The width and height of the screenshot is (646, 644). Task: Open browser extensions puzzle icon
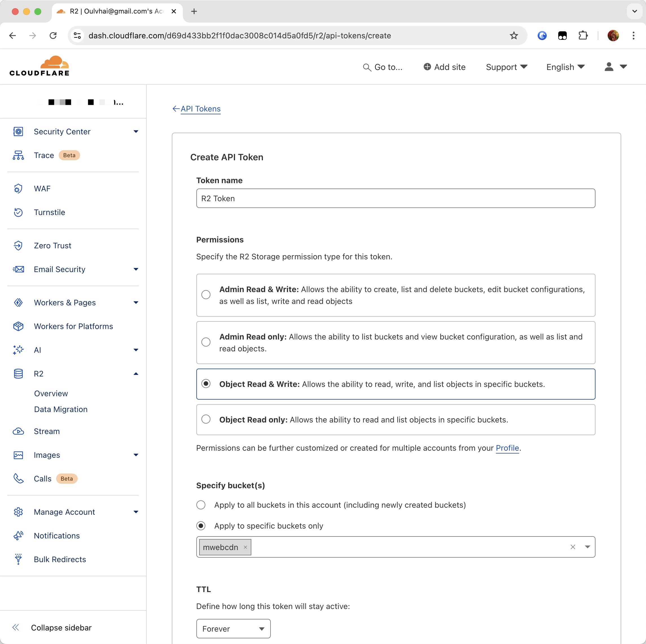coord(583,36)
